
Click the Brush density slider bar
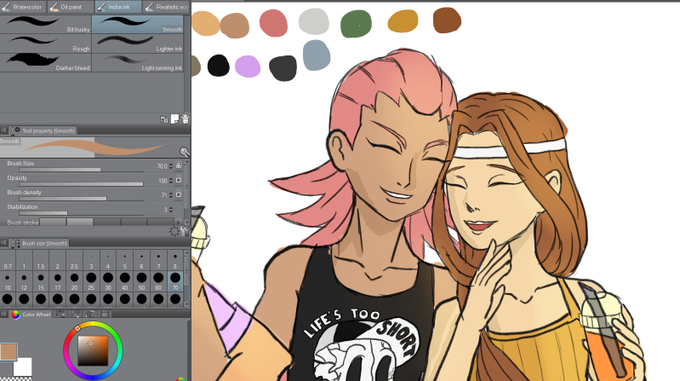point(82,199)
